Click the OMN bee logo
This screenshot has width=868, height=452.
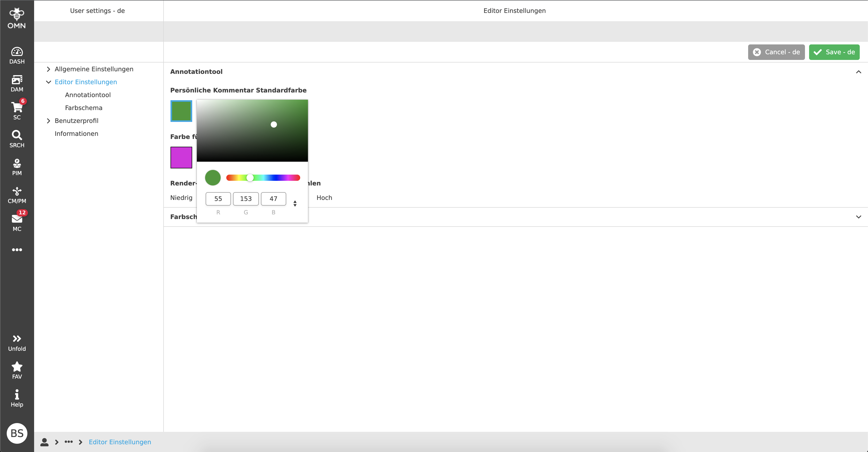[x=17, y=14]
